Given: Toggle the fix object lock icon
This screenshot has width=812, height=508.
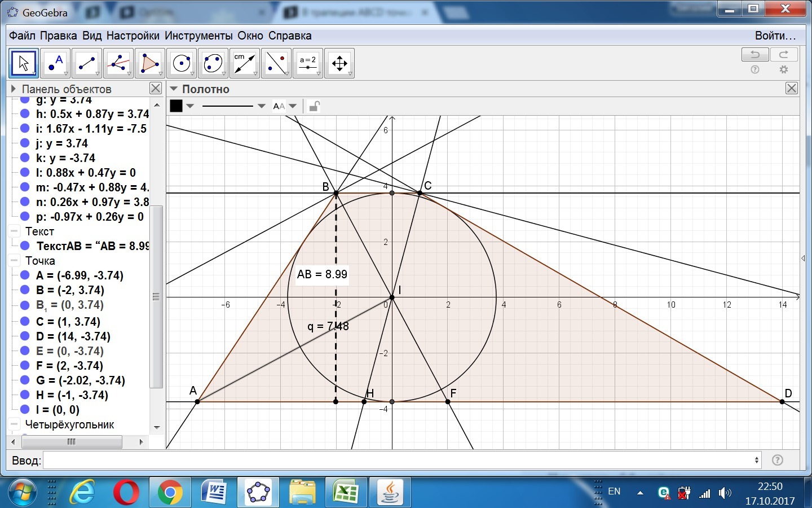Looking at the screenshot, I should pyautogui.click(x=314, y=106).
